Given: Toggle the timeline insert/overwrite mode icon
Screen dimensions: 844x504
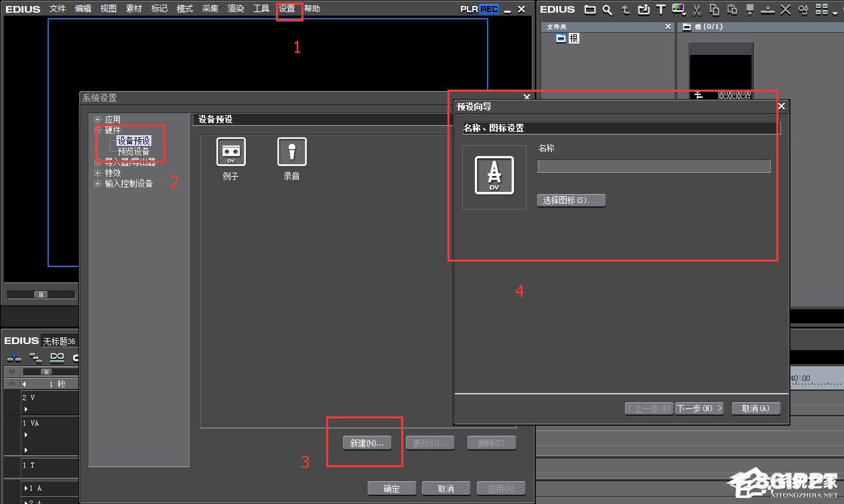Looking at the screenshot, I should click(13, 358).
